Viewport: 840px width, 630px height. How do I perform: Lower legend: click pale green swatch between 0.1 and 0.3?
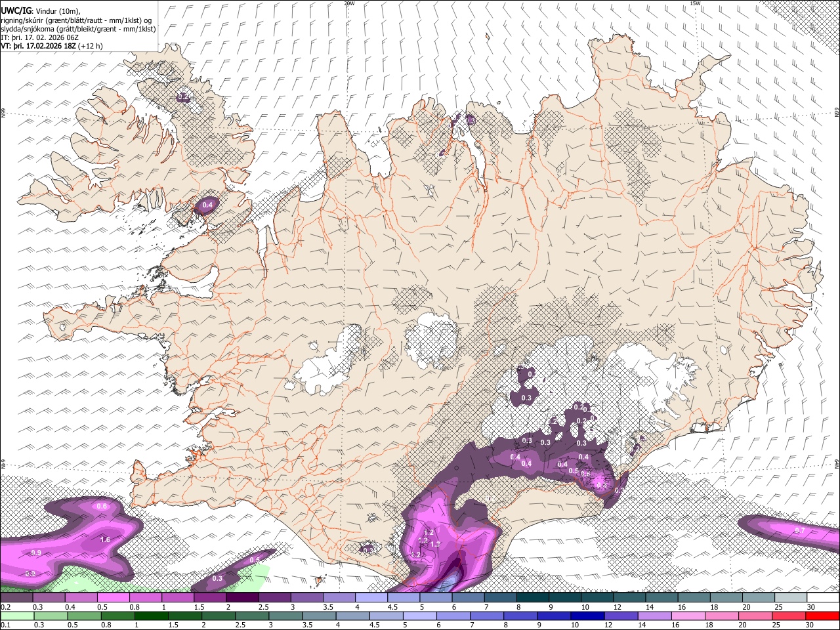pyautogui.click(x=16, y=616)
